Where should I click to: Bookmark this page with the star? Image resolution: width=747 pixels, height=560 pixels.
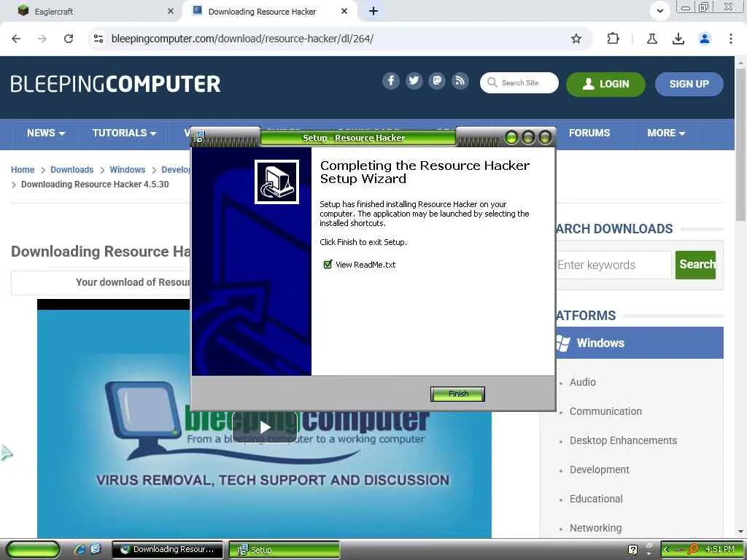click(576, 39)
